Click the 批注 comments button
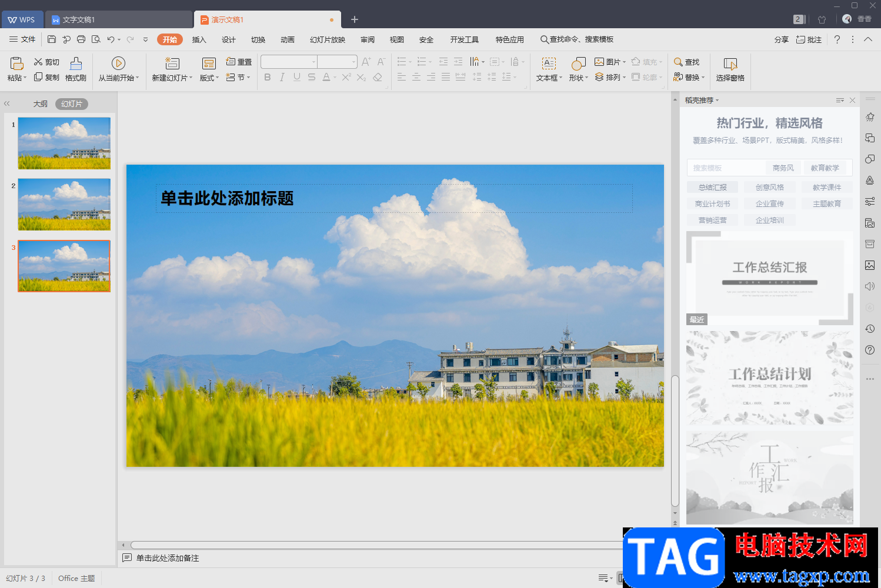Screen dimensions: 881x588 click(x=809, y=39)
